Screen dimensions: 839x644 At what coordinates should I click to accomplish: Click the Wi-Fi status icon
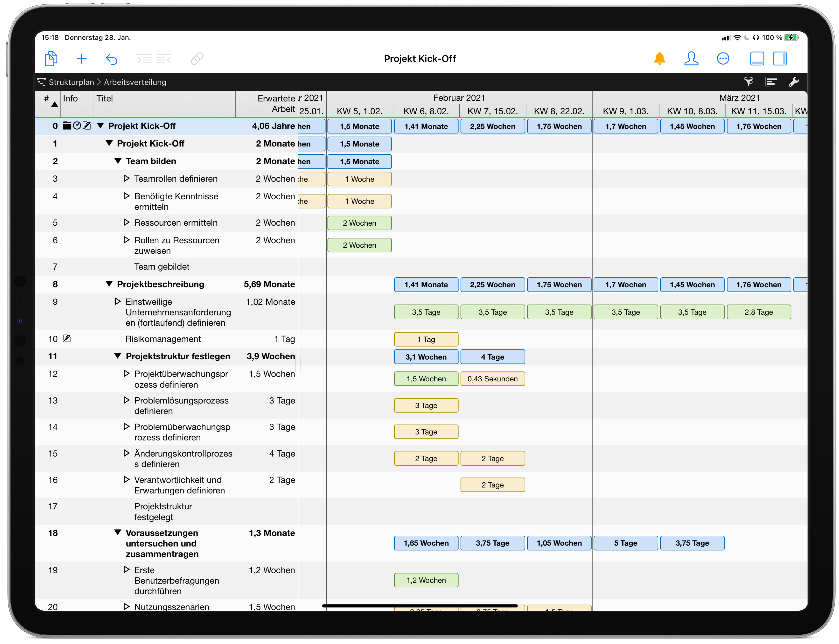(x=737, y=38)
